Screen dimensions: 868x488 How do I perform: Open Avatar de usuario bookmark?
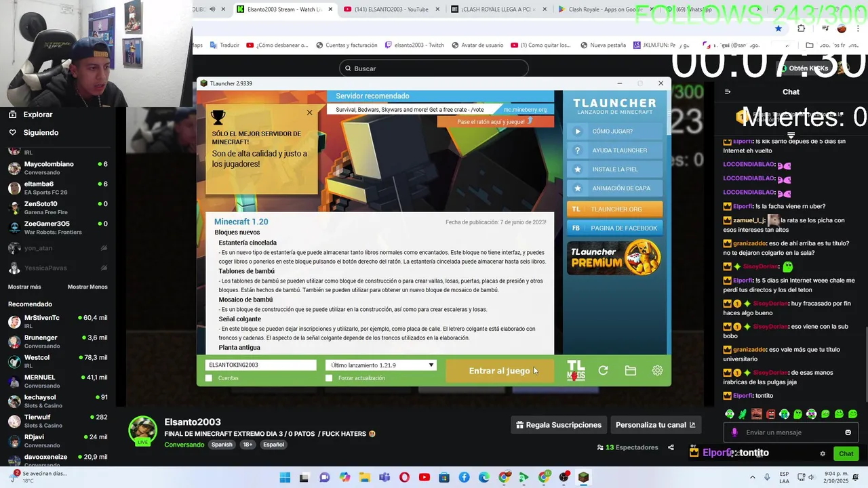coord(477,45)
